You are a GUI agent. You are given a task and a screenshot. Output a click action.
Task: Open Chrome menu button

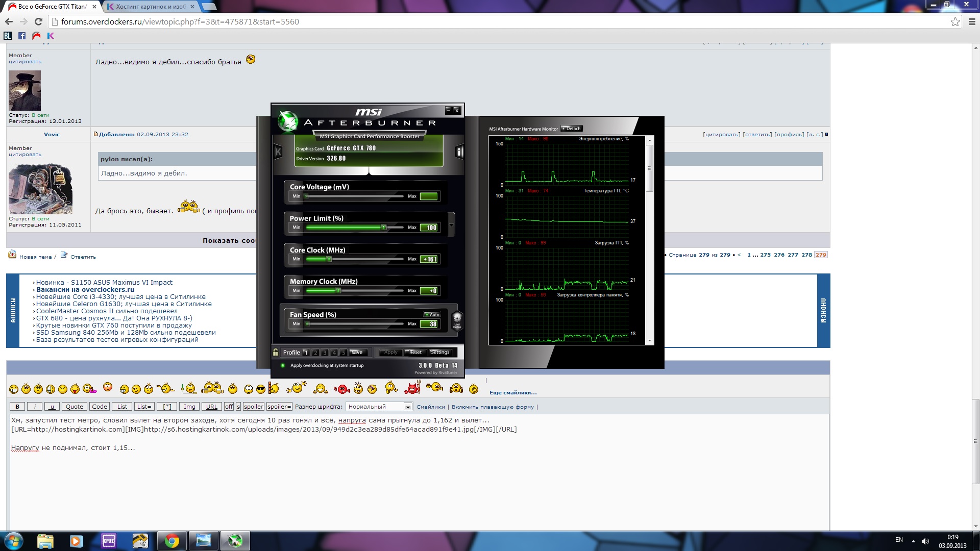coord(972,22)
